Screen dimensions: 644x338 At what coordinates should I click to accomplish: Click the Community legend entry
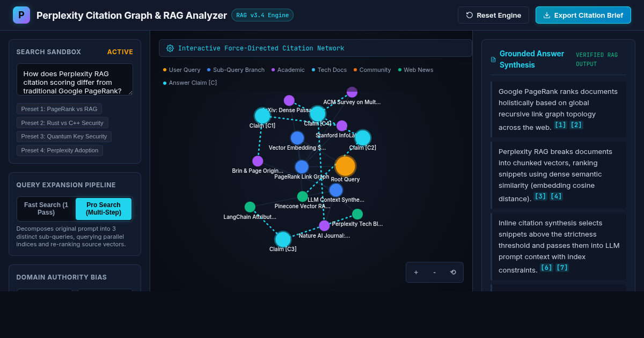(372, 70)
